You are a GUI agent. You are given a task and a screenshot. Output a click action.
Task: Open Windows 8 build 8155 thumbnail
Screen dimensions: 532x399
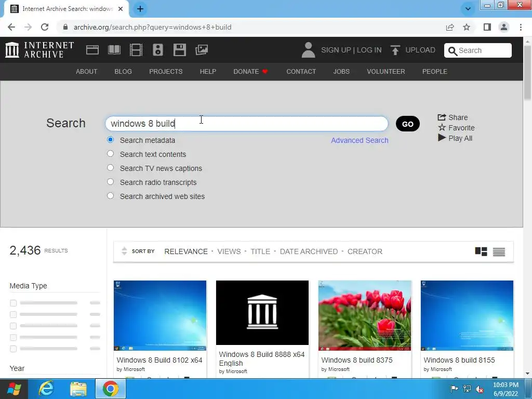click(x=467, y=315)
